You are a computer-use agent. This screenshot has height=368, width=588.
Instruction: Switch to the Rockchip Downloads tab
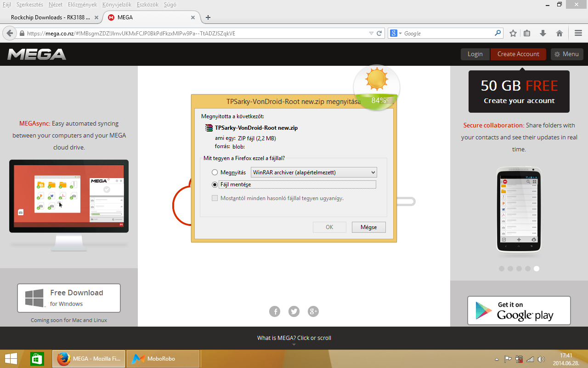[x=50, y=17]
